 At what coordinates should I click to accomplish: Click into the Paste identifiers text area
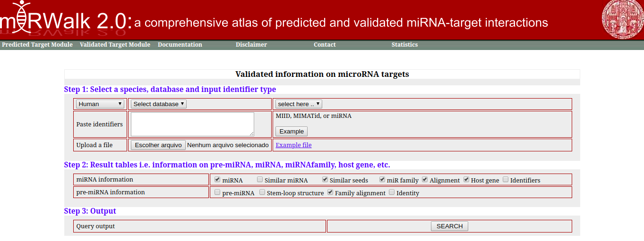click(x=192, y=124)
